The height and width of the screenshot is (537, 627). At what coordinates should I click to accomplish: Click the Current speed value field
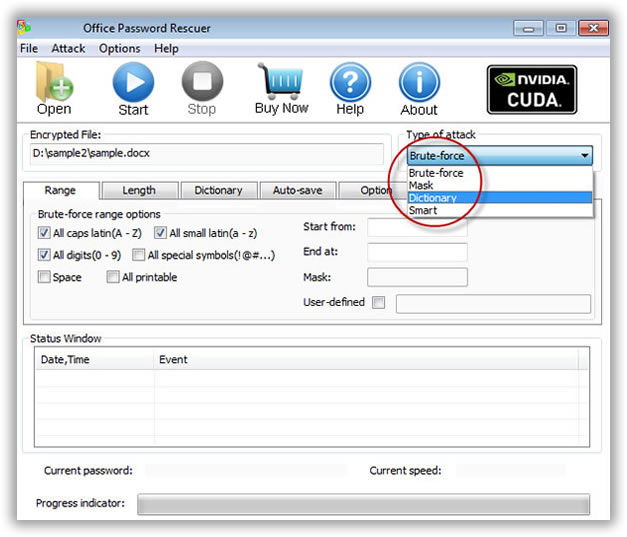point(511,470)
